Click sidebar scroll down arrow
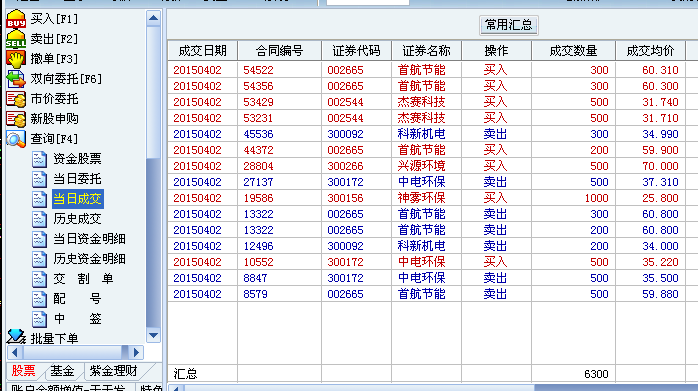Screen dimensions: 698x391 point(154,335)
